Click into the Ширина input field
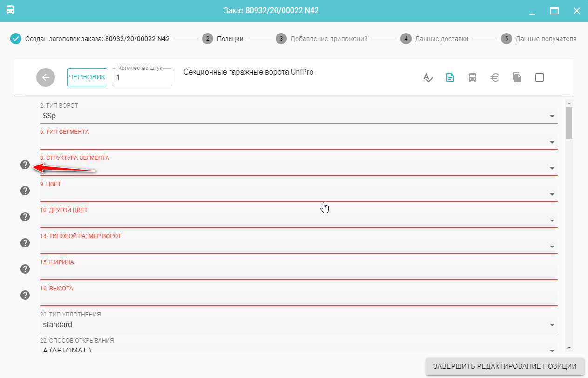This screenshot has height=378, width=588. [x=298, y=272]
